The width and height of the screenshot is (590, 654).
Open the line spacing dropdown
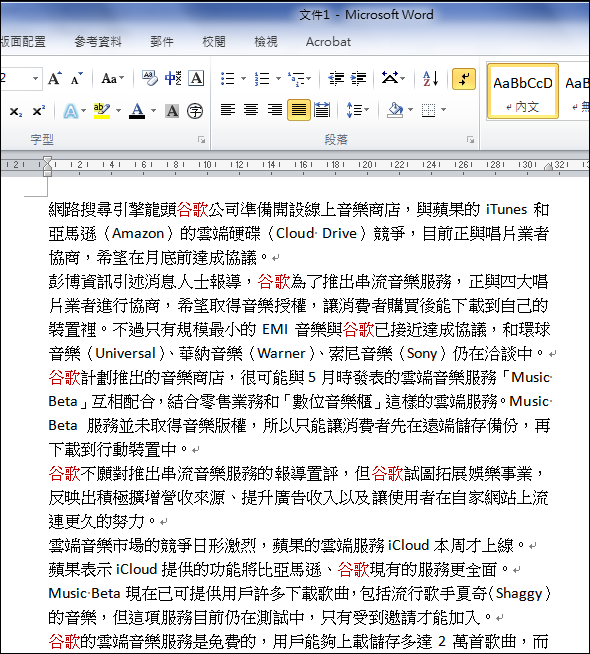pyautogui.click(x=358, y=110)
